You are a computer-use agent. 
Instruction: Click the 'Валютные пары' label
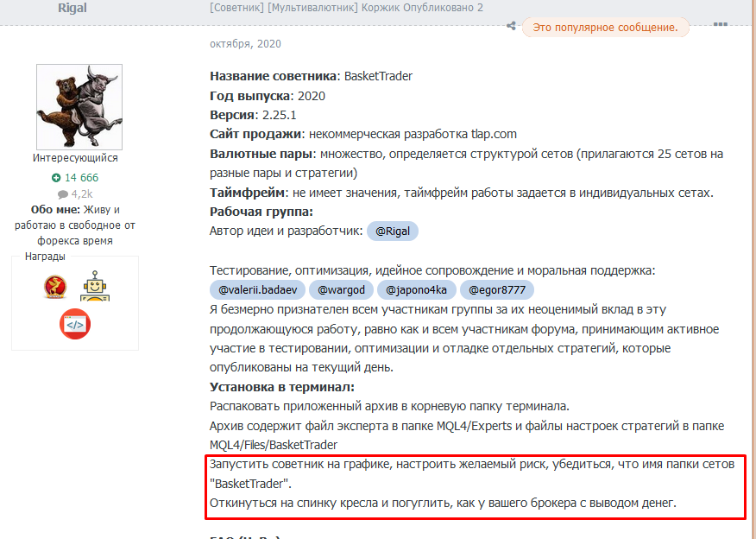coord(261,154)
